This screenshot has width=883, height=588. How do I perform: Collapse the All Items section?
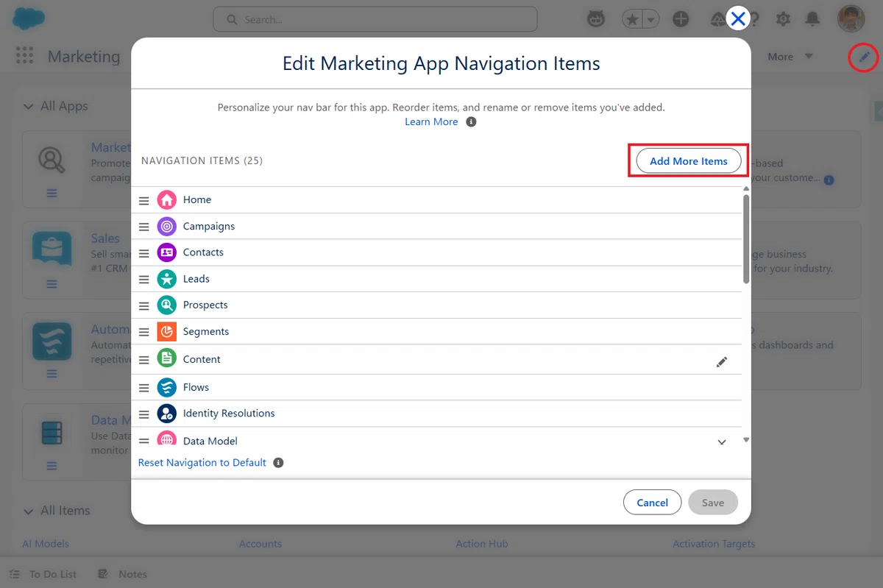coord(28,511)
